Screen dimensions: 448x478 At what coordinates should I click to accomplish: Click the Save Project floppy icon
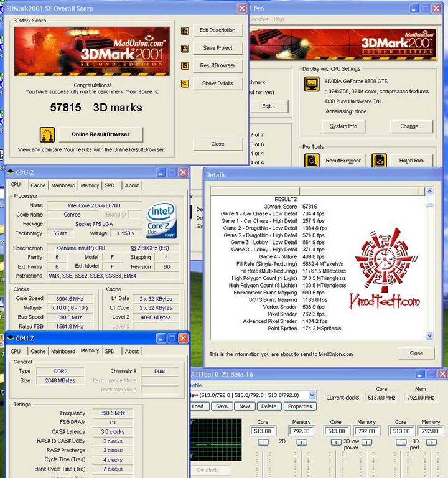[185, 48]
